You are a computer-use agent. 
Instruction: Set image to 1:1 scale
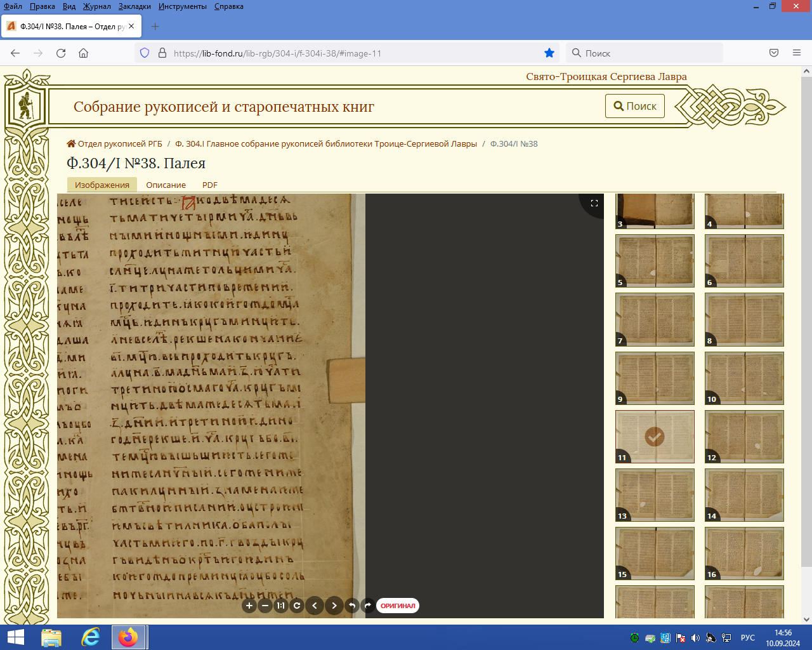(x=281, y=606)
